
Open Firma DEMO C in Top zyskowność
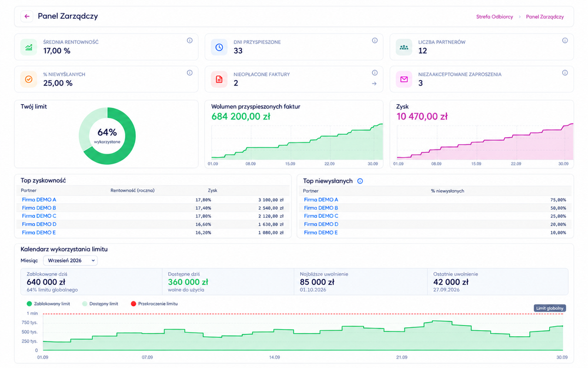[39, 216]
